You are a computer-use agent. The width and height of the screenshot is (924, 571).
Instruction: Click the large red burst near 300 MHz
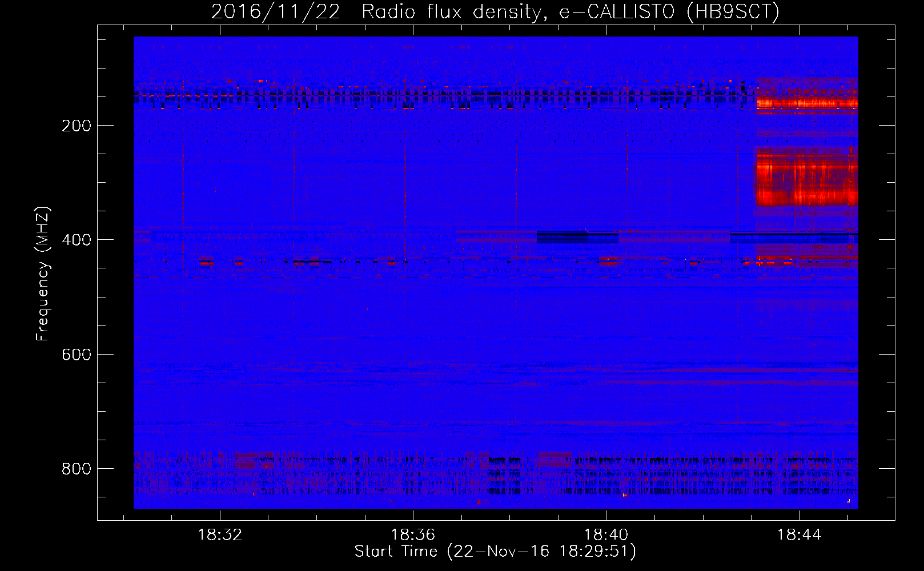pos(807,177)
